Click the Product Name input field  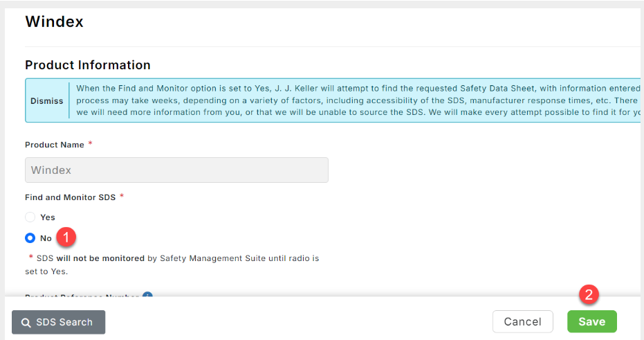pyautogui.click(x=176, y=170)
